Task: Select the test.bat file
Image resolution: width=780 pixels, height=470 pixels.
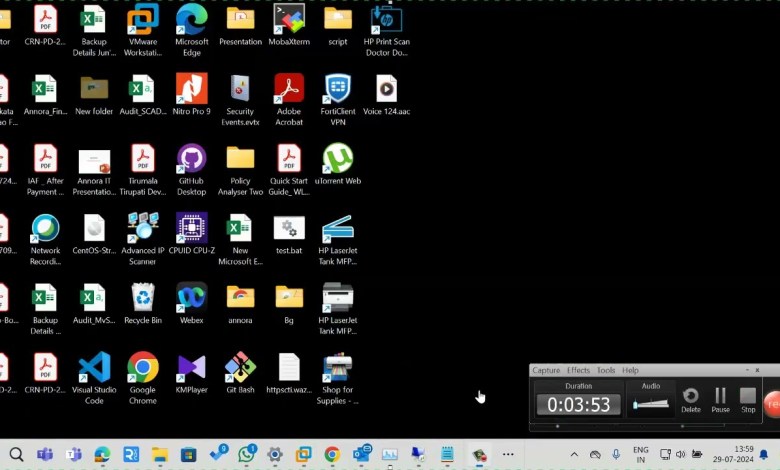Action: (x=289, y=234)
